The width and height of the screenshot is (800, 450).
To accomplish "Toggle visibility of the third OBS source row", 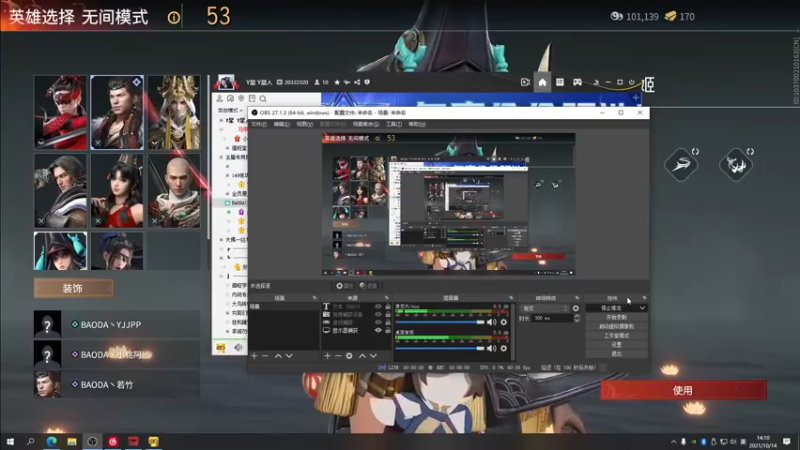I will point(378,322).
